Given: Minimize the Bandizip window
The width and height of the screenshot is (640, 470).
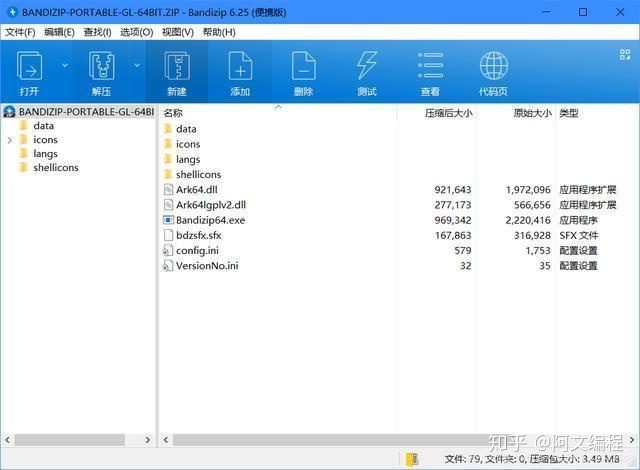Looking at the screenshot, I should point(546,12).
